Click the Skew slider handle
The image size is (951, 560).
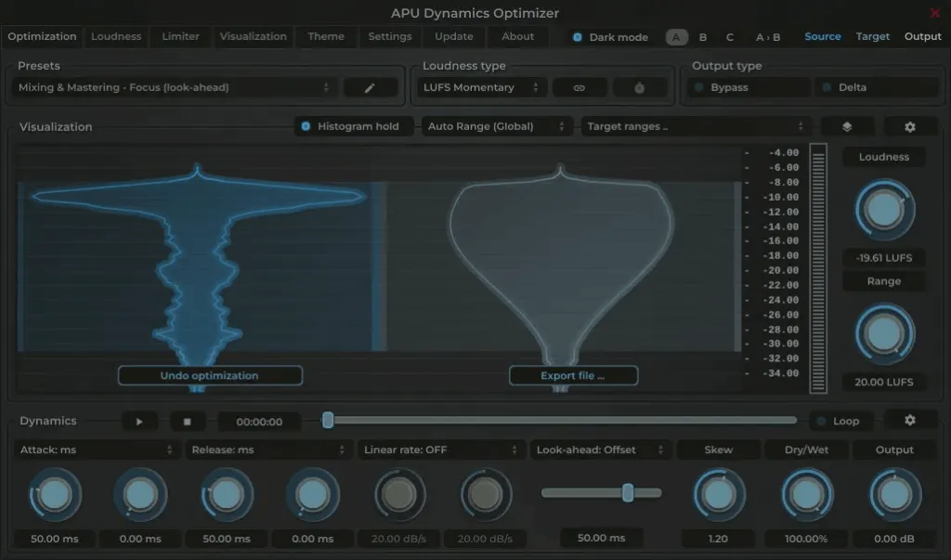coord(719,494)
